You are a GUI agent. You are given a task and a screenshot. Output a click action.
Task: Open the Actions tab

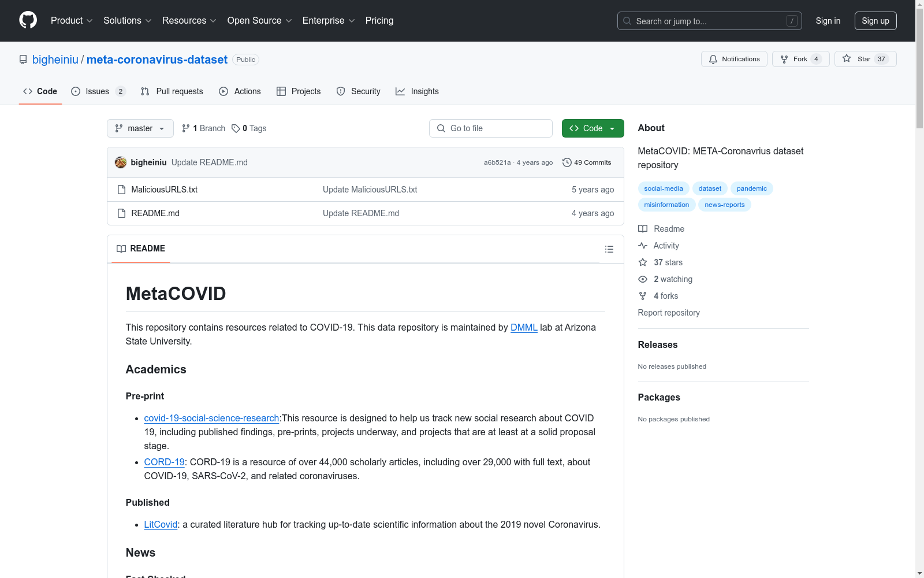(240, 91)
